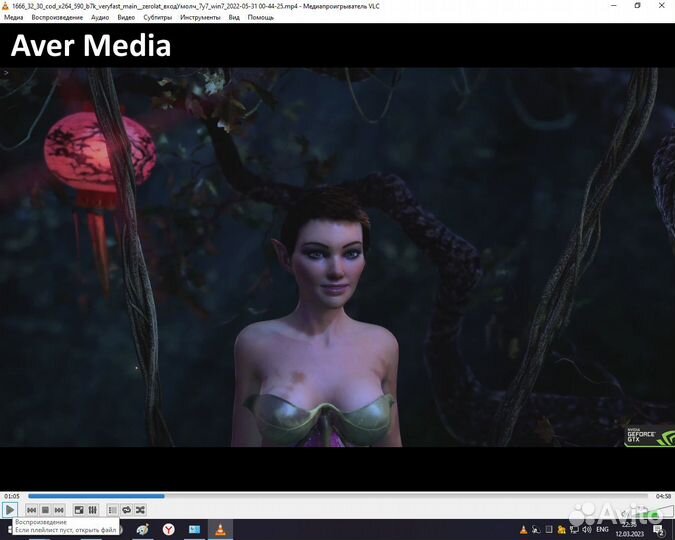Toggle random shuffle playback button
Image resolution: width=675 pixels, height=540 pixels.
click(140, 510)
